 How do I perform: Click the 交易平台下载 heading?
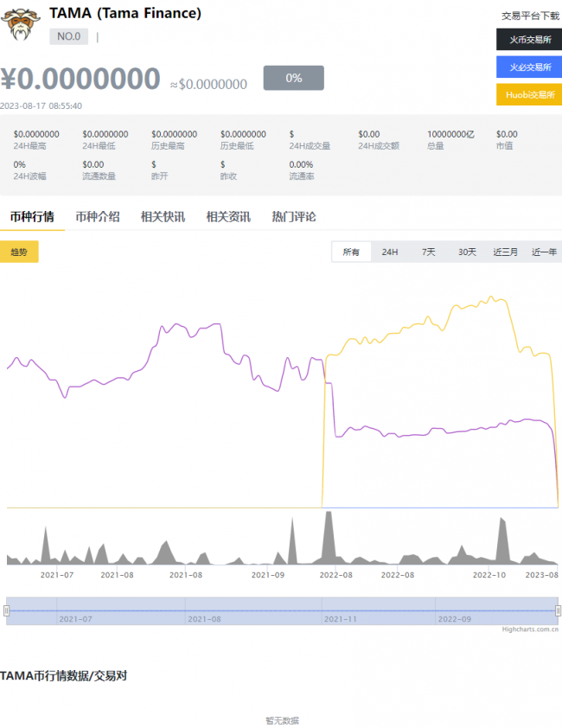pyautogui.click(x=530, y=16)
